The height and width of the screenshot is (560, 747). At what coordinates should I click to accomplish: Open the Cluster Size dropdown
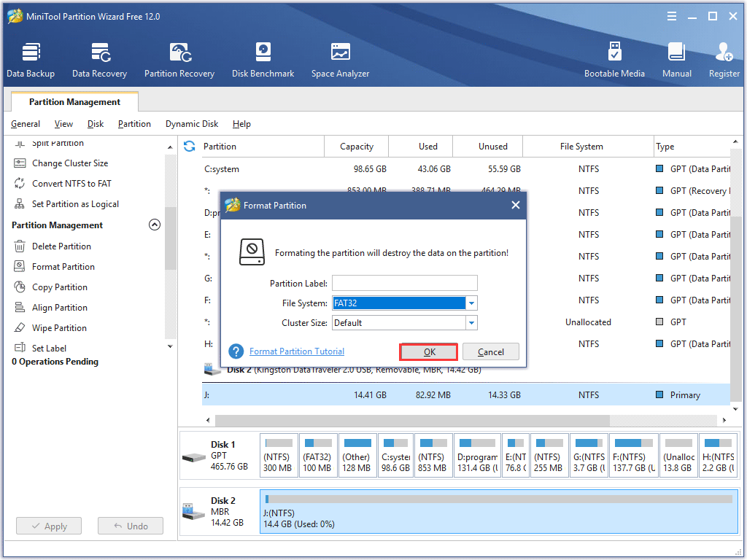click(x=471, y=323)
